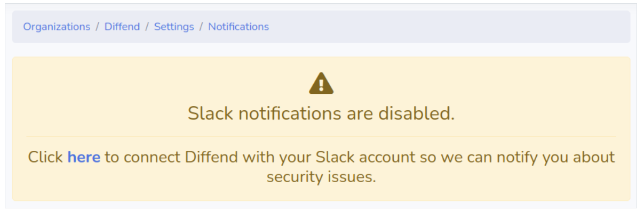The image size is (644, 211).
Task: Click empty space in the breadcrumb bar
Action: point(448,27)
